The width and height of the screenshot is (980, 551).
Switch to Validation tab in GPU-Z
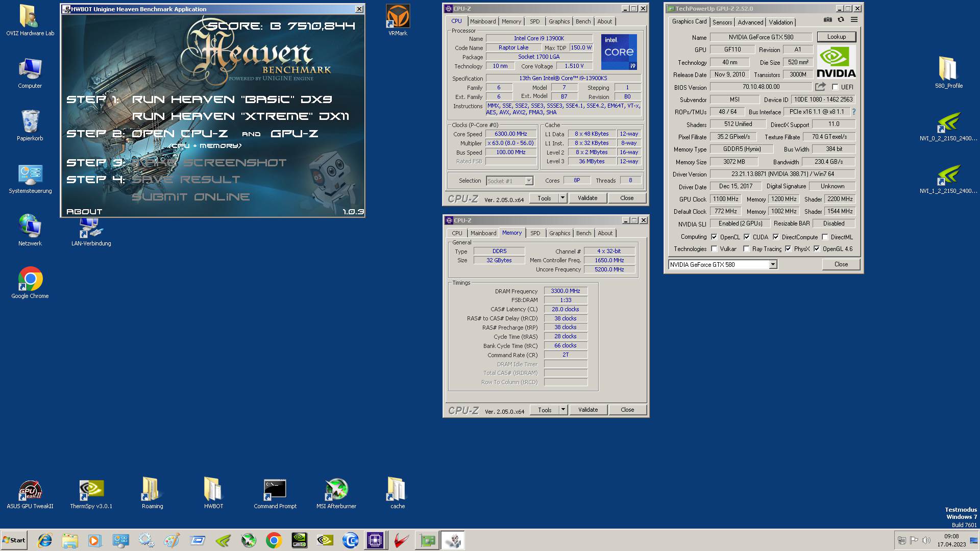click(x=781, y=22)
